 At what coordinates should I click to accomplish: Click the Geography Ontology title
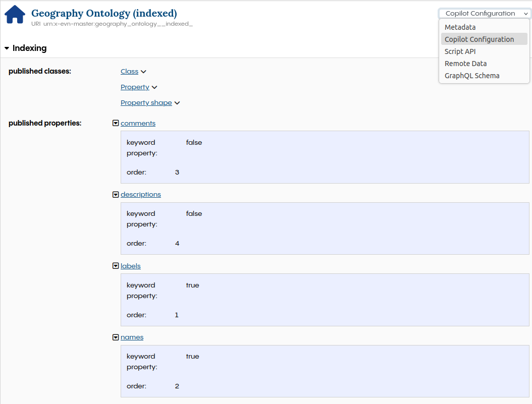[x=104, y=13]
